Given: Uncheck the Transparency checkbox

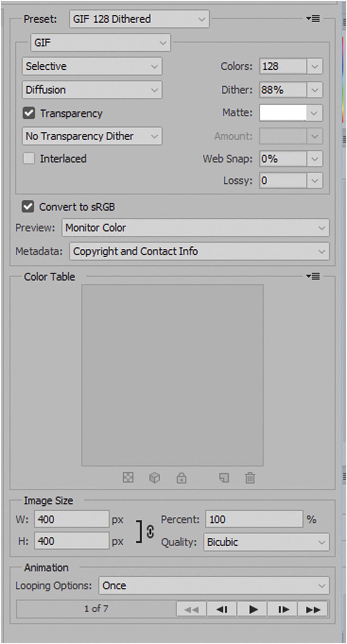Looking at the screenshot, I should [29, 113].
